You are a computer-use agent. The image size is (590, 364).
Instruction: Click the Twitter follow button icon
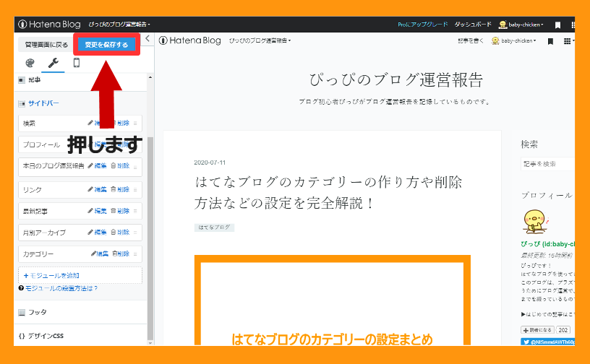(x=525, y=342)
